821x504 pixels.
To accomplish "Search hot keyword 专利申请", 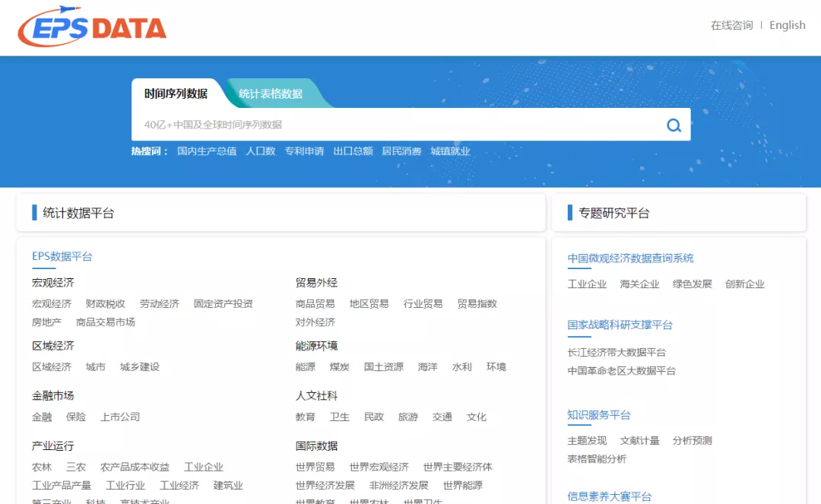I will point(304,151).
